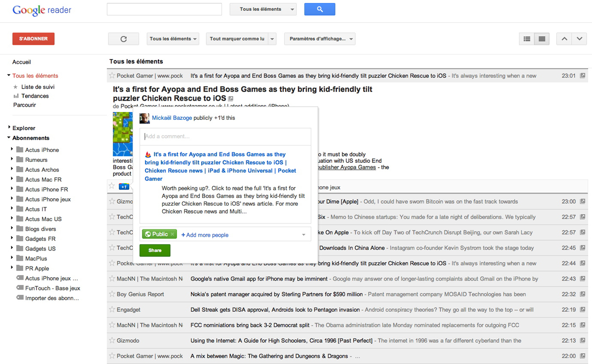Star the Gizmodo item from 23:00
The width and height of the screenshot is (592, 364).
[x=112, y=201]
